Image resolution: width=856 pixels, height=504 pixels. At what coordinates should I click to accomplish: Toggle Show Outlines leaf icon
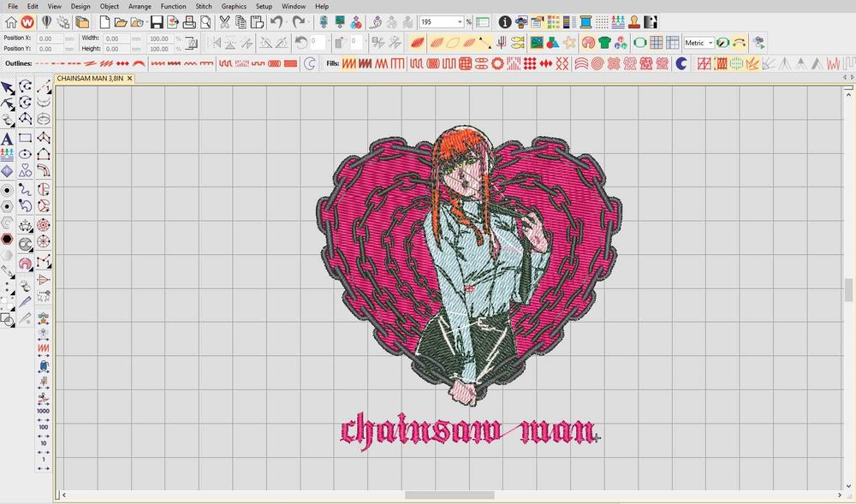pyautogui.click(x=453, y=43)
